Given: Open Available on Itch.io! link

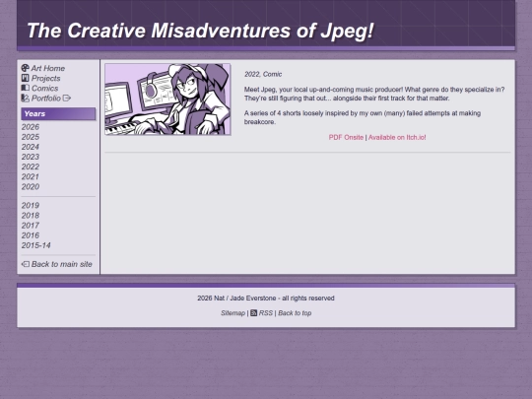Looking at the screenshot, I should tap(397, 137).
